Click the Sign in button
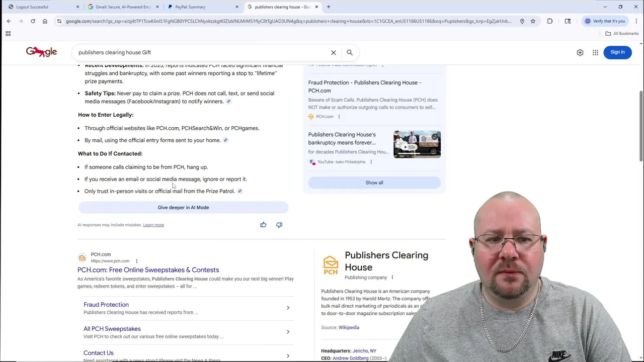 click(617, 52)
